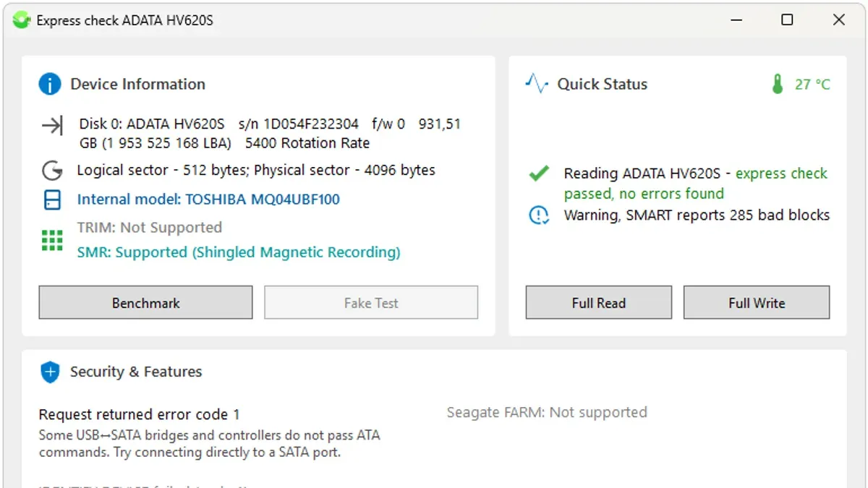Viewport: 868px width, 488px height.
Task: Click 'Request returned error code 1' text
Action: coord(139,414)
